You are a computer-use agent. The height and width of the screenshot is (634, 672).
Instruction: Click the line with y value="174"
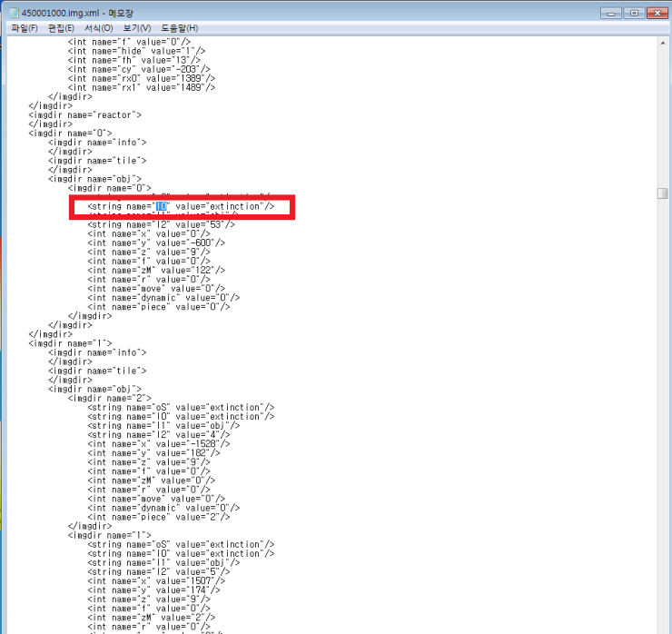[153, 590]
